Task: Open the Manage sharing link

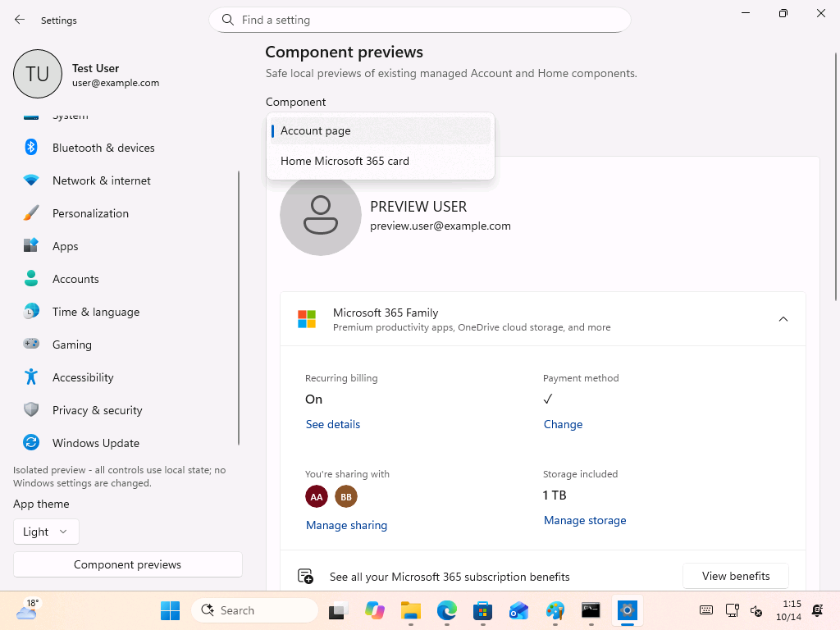Action: [346, 525]
